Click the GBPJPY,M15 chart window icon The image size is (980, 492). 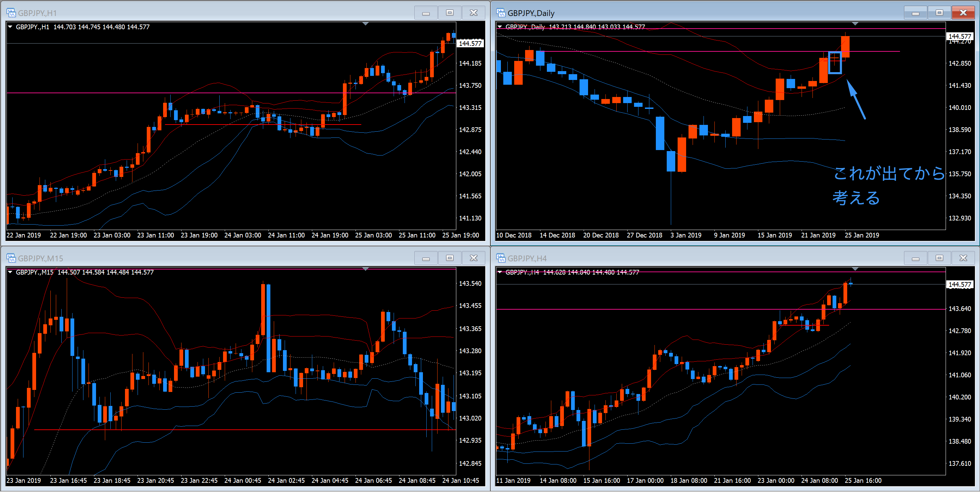pyautogui.click(x=11, y=258)
